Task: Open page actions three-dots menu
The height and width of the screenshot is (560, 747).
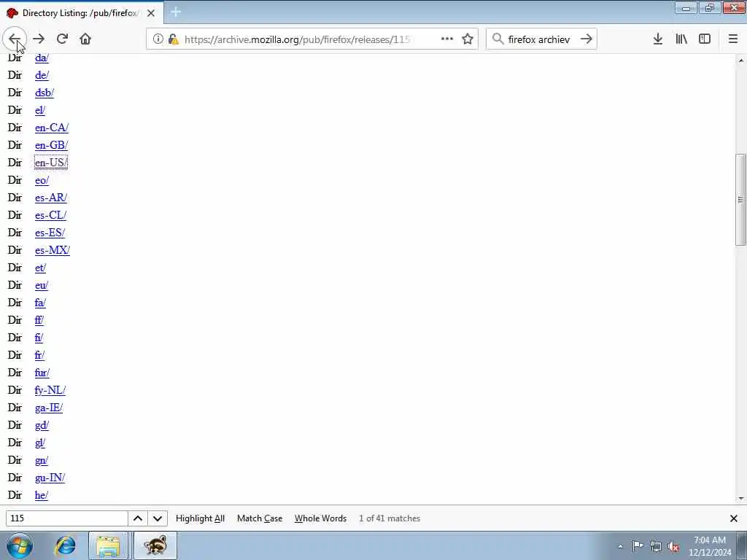Action: 447,39
